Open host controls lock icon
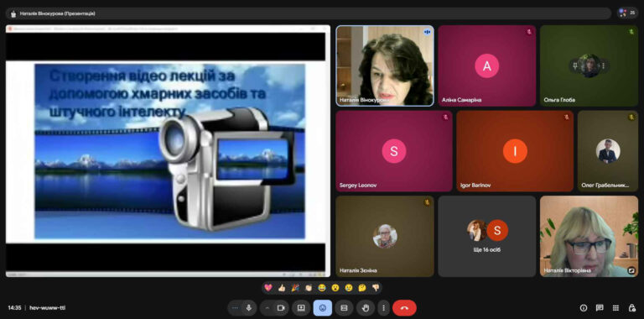Image resolution: width=644 pixels, height=319 pixels. 632,307
